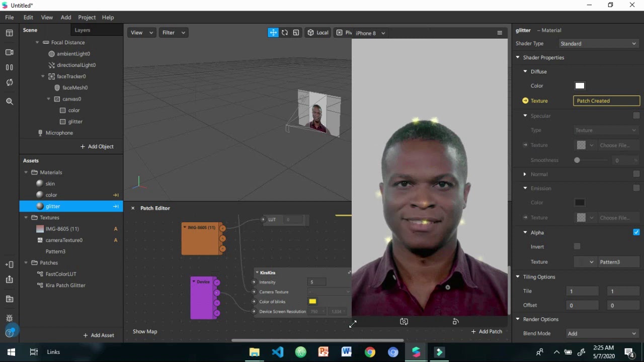Image resolution: width=644 pixels, height=362 pixels.
Task: Click the KiraKira Intensity value field
Action: point(317,282)
